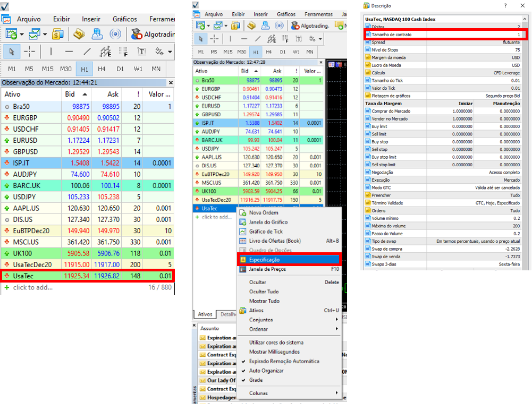Click 'click to add...' row showing 16 / 880
This screenshot has width=532, height=410.
(88, 287)
